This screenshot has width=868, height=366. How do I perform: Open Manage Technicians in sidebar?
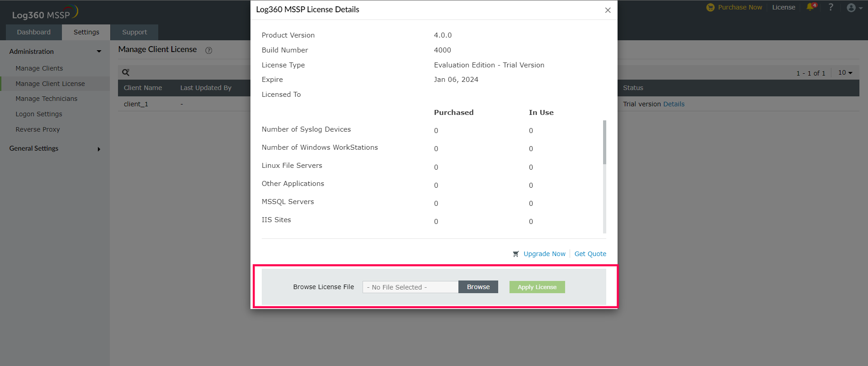47,99
